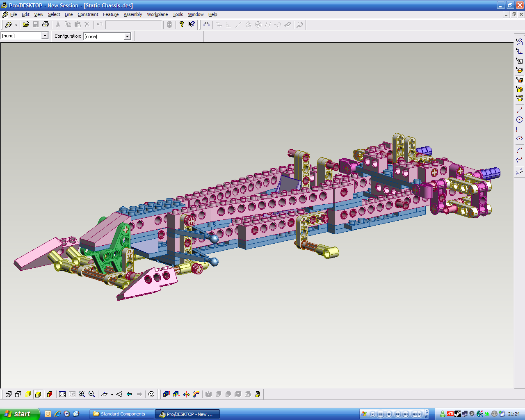Image resolution: width=525 pixels, height=420 pixels.
Task: Click the Paste clipboard icon
Action: coord(78,25)
